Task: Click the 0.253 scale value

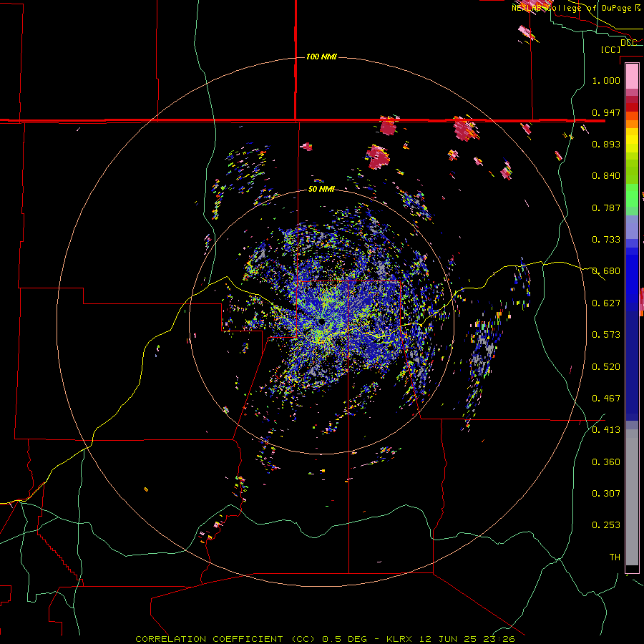Action: (x=606, y=525)
